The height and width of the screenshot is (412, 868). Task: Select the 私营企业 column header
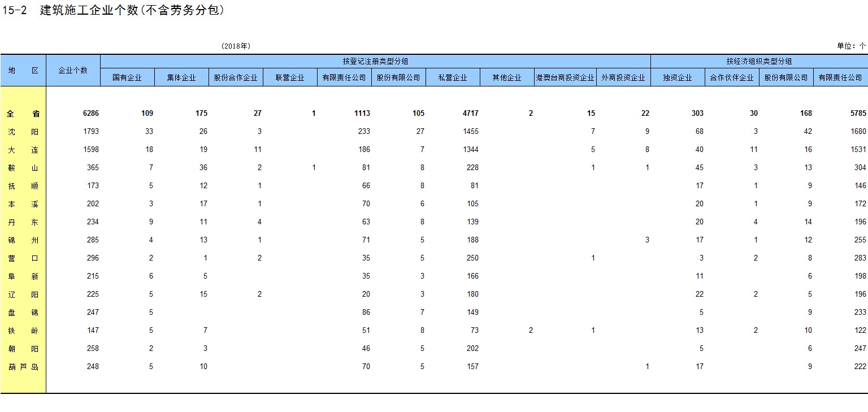tap(453, 77)
